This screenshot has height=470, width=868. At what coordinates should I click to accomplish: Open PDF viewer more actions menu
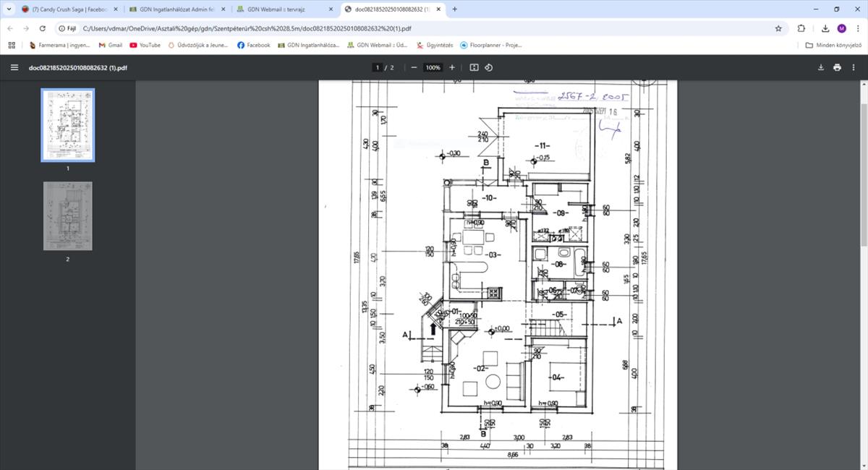[854, 67]
